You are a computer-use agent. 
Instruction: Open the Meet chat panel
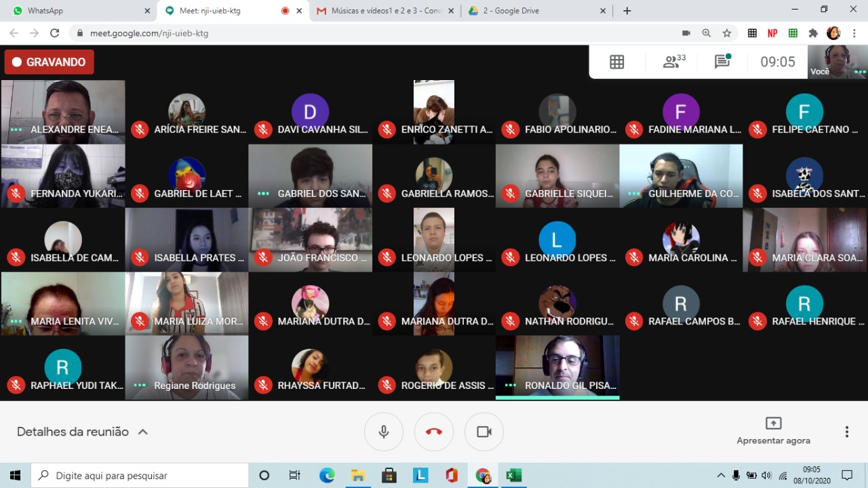(x=722, y=62)
